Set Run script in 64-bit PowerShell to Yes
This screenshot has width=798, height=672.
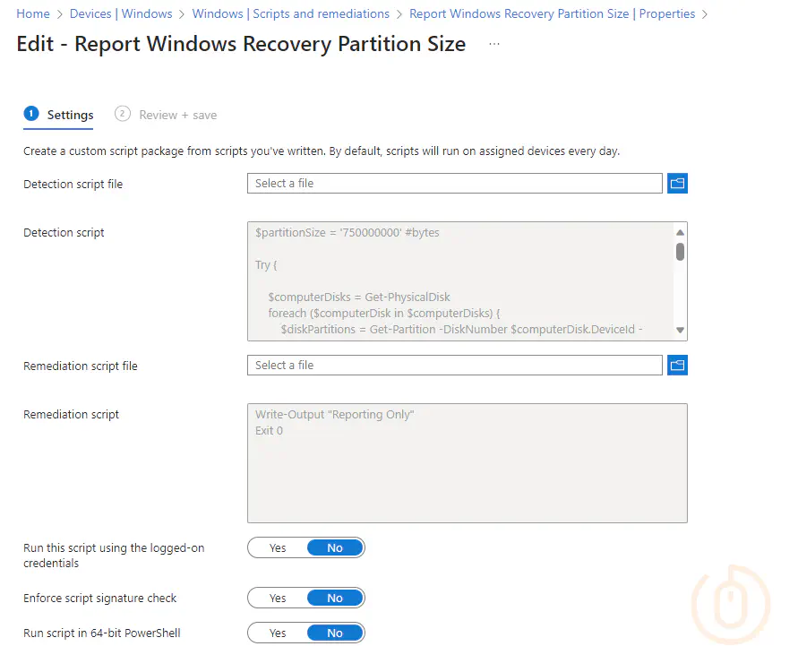click(278, 633)
